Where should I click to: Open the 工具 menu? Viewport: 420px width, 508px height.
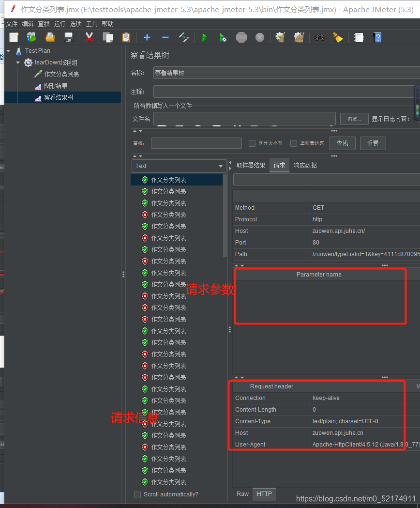tap(91, 24)
